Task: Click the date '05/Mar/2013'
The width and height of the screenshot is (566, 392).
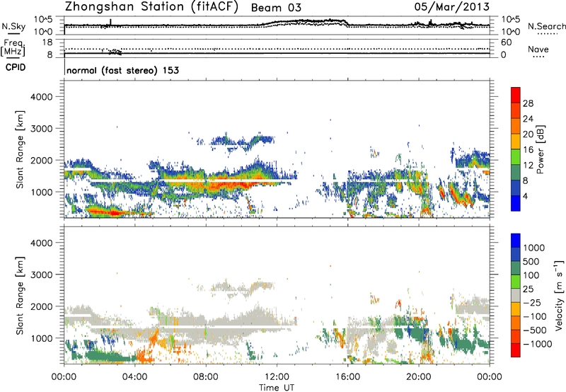Action: [452, 7]
